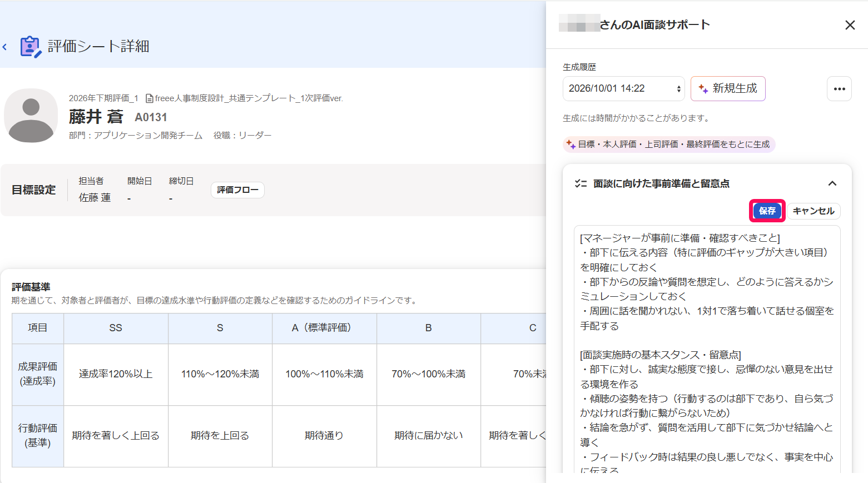868x483 pixels.
Task: Collapse the 面談に向けた事前準備と留意点 section
Action: pos(832,183)
